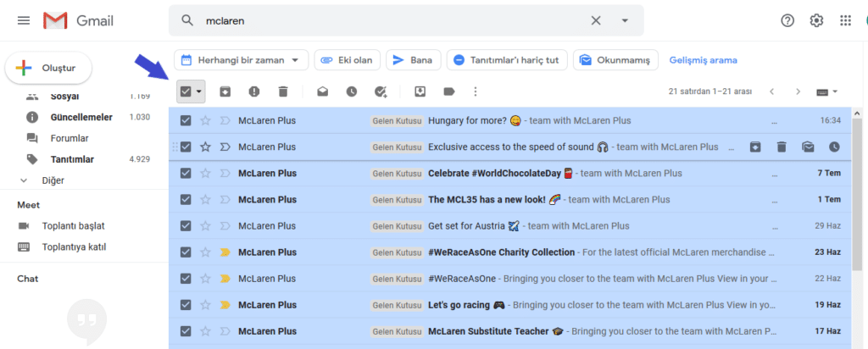Uncheck the Let's go racing email

[x=186, y=305]
